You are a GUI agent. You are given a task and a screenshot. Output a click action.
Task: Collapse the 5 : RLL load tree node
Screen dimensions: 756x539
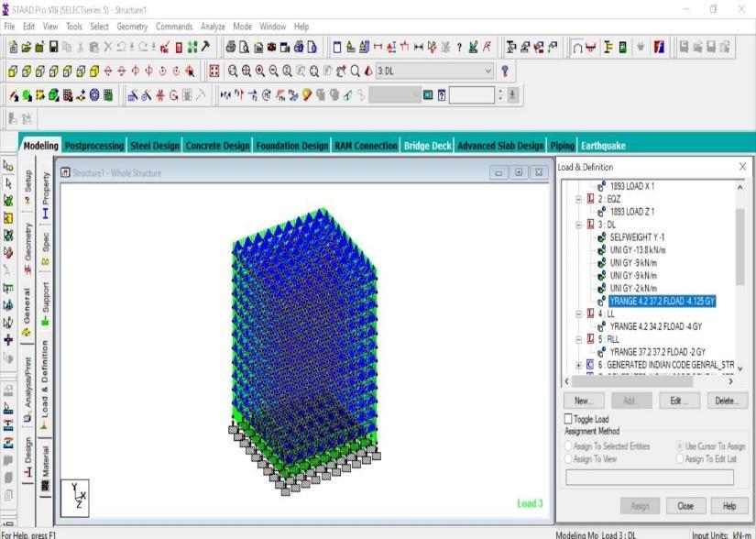[x=579, y=339]
